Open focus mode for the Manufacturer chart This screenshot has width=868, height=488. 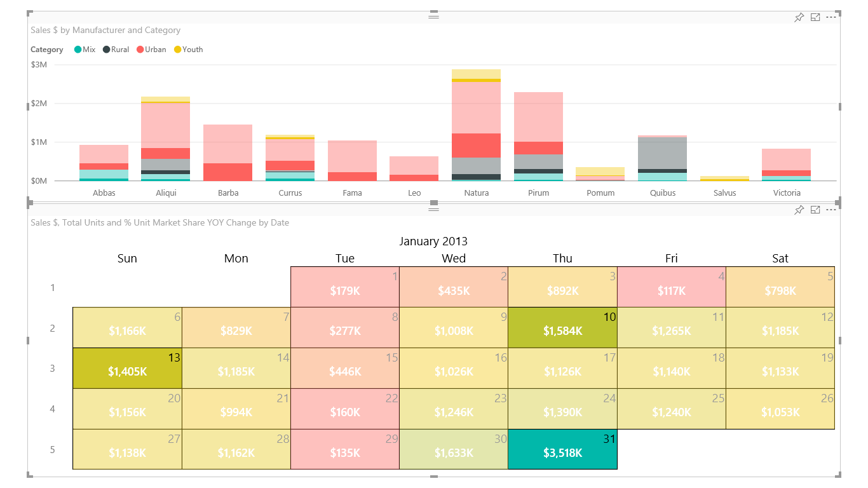click(x=815, y=18)
